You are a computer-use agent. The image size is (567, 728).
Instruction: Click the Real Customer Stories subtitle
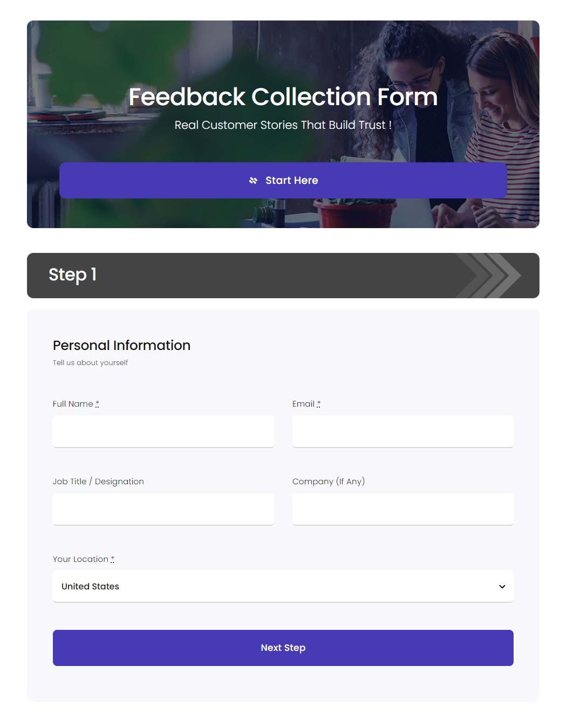pos(283,125)
